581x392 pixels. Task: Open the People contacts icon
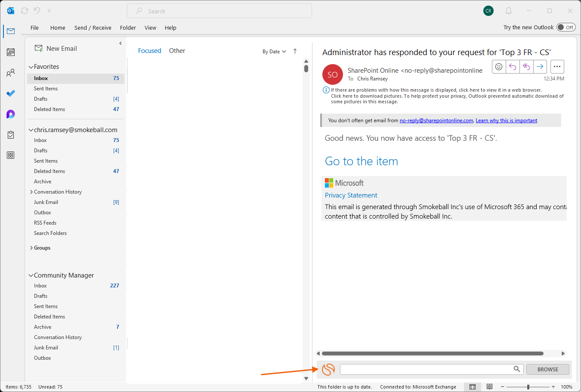[11, 73]
